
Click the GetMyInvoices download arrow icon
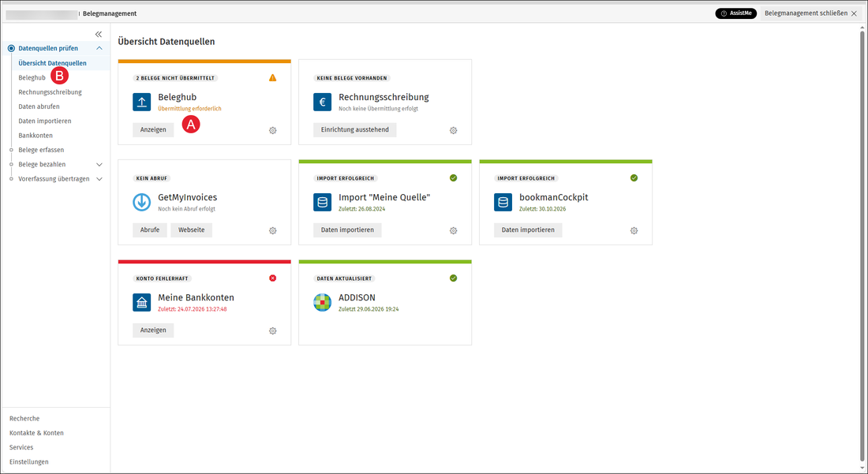[142, 202]
